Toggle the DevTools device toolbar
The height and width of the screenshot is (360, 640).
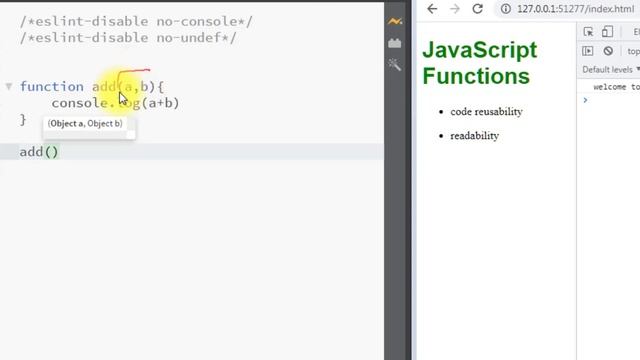point(607,31)
